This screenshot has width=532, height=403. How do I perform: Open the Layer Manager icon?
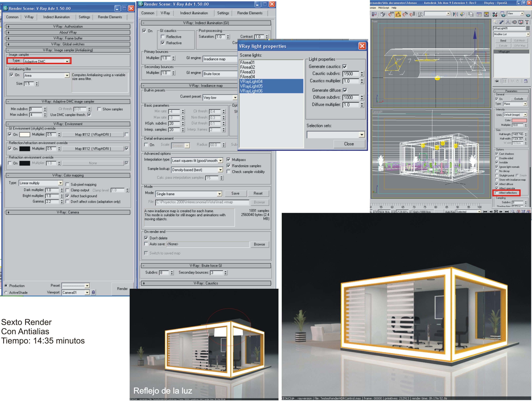point(471,14)
